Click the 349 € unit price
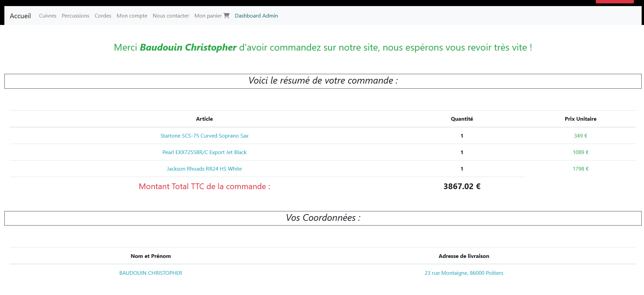644x295 pixels. point(580,136)
